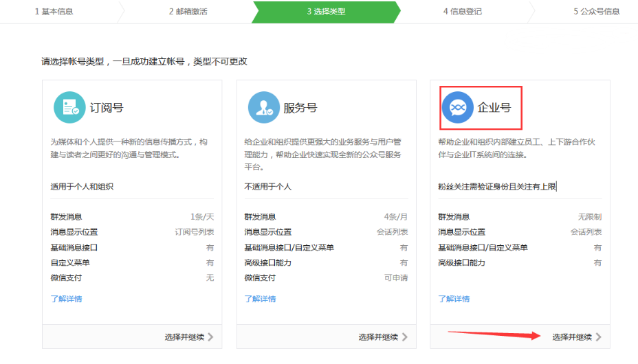
Task: Click the 订阅号 card title text
Action: tap(107, 108)
